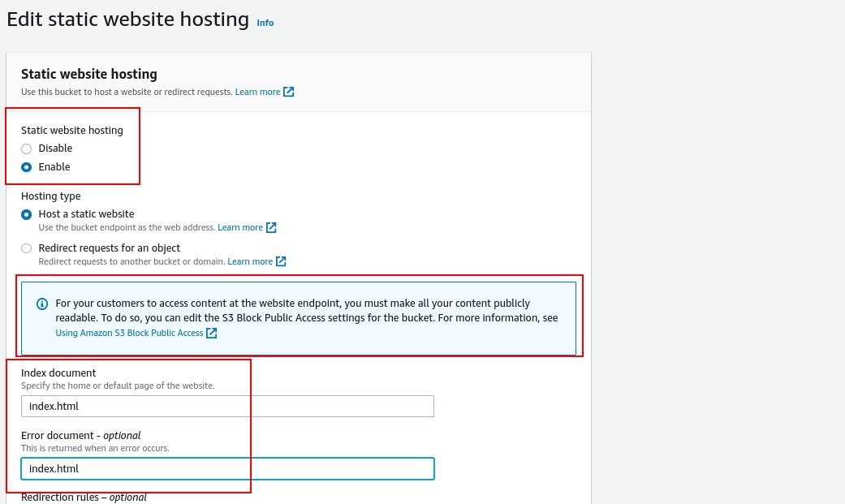Select the Disable radio button
The image size is (845, 504).
pyautogui.click(x=27, y=149)
